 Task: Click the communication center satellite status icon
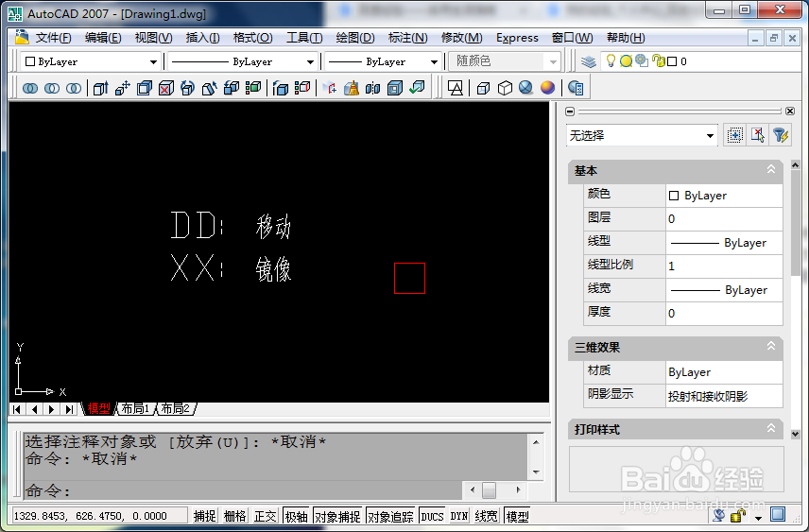[719, 515]
